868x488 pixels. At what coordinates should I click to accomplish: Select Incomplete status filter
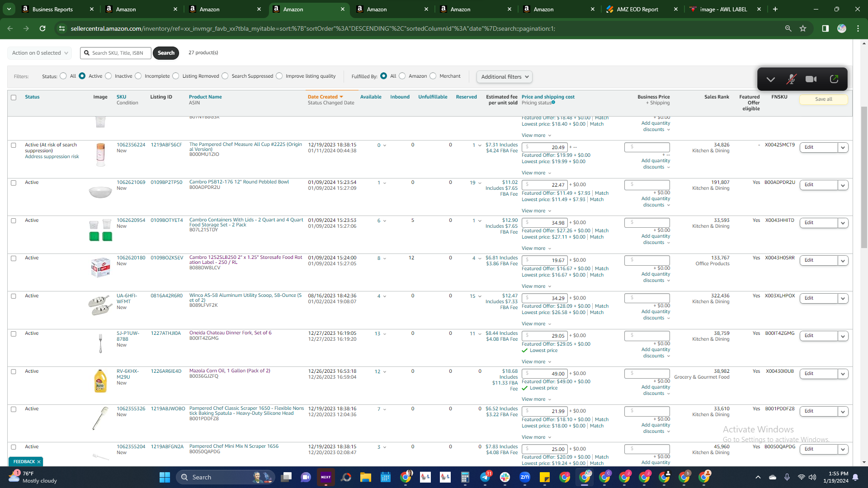138,76
